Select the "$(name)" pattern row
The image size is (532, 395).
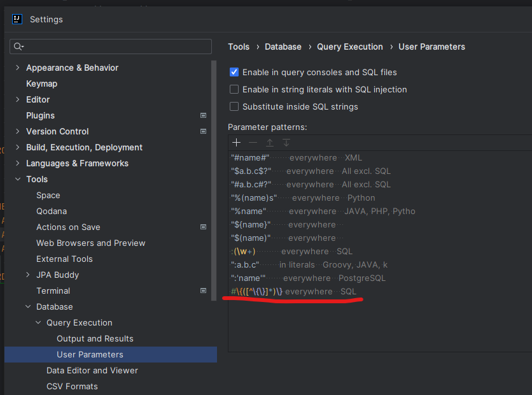(380, 238)
